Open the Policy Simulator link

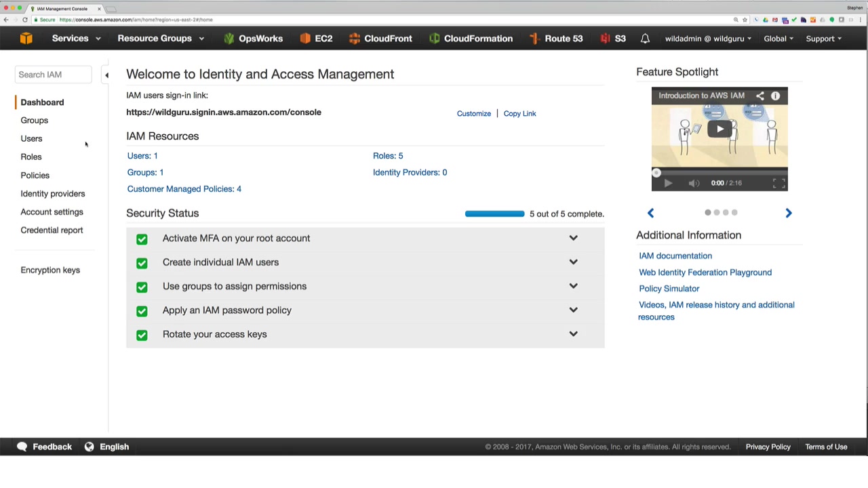click(x=669, y=289)
